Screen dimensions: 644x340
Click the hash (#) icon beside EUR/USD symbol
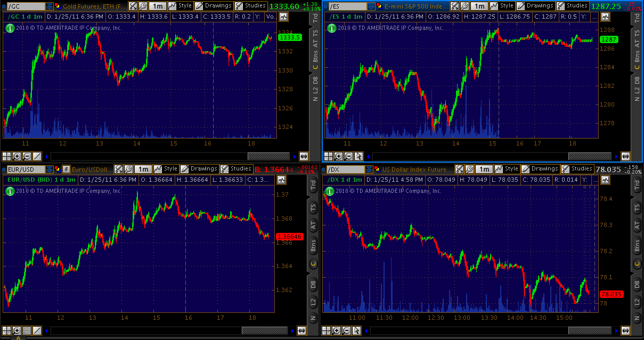pos(66,169)
